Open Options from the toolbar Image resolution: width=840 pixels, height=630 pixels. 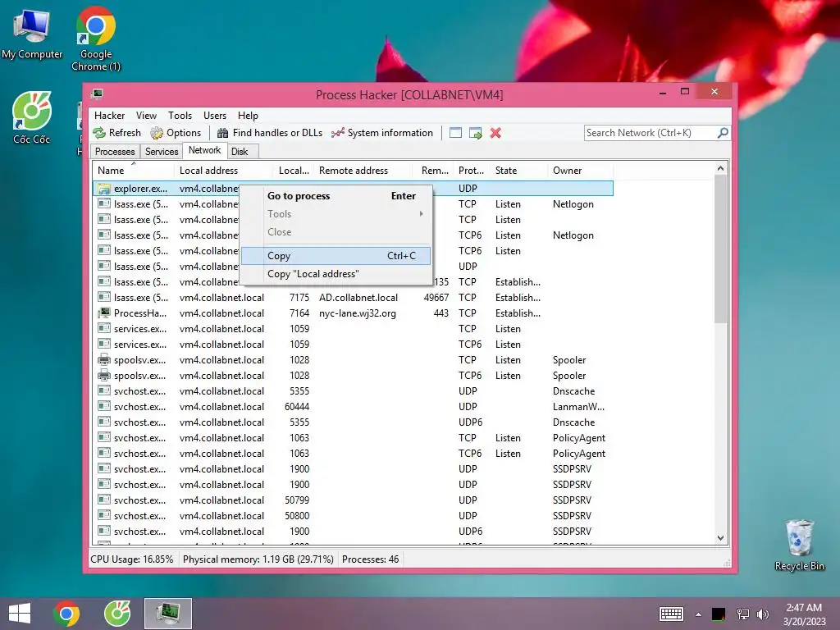[x=176, y=133]
